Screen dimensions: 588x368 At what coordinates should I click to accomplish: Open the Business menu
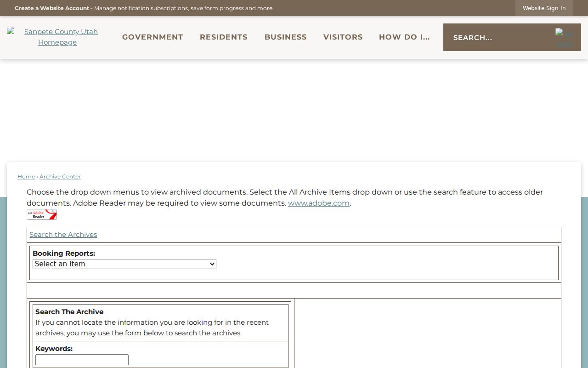coord(286,37)
